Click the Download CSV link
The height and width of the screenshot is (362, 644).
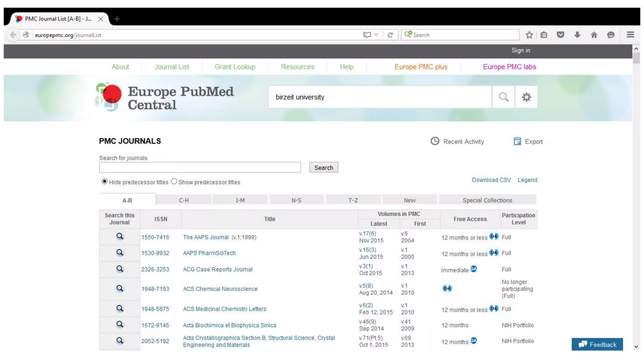[x=491, y=180]
